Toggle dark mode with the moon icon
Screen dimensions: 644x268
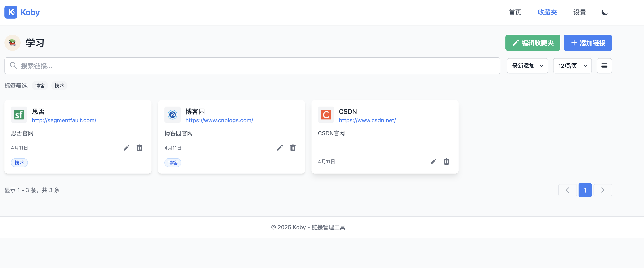click(x=604, y=12)
